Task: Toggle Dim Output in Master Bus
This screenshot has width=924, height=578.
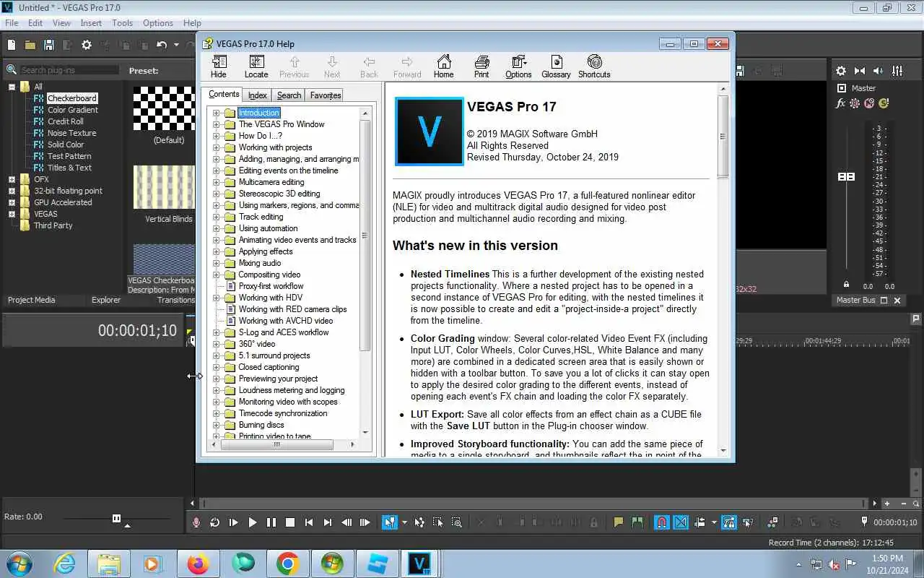Action: coord(879,71)
